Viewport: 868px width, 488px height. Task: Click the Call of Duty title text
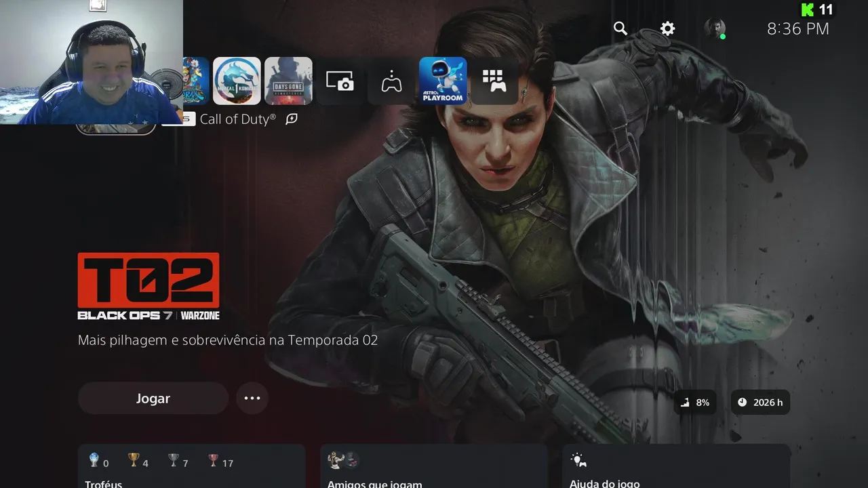[238, 119]
